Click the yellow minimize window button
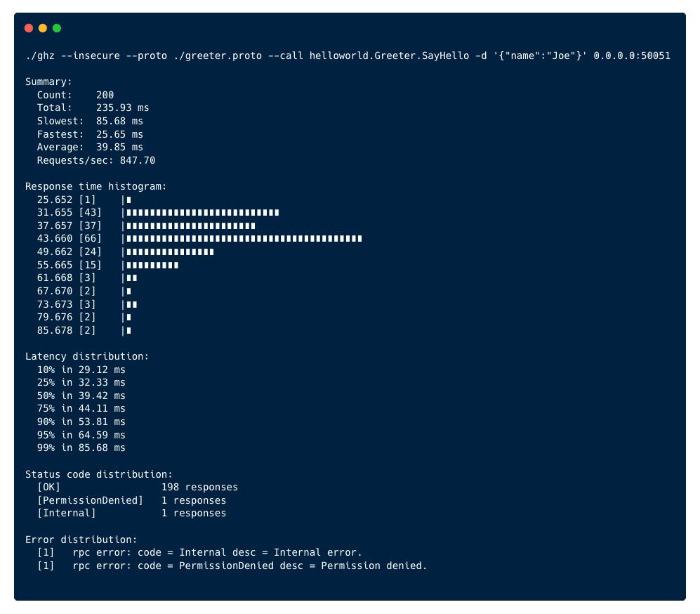Image resolution: width=700 pixels, height=614 pixels. click(43, 28)
